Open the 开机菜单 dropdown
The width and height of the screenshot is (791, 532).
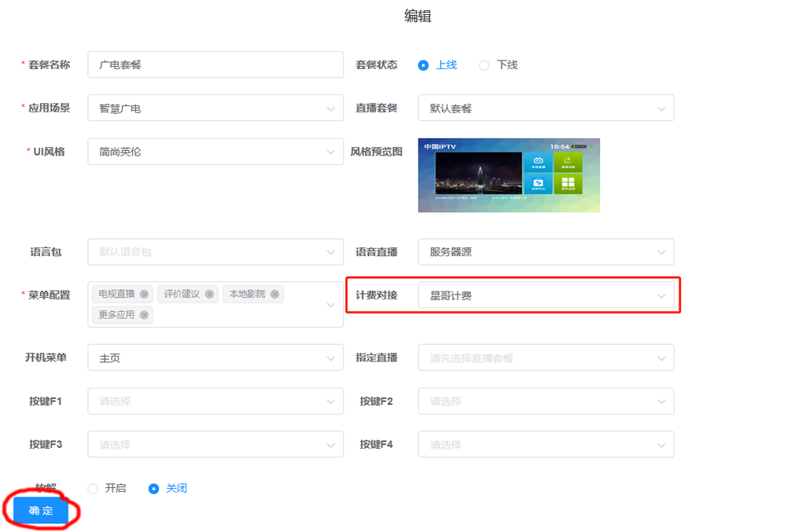tap(215, 358)
